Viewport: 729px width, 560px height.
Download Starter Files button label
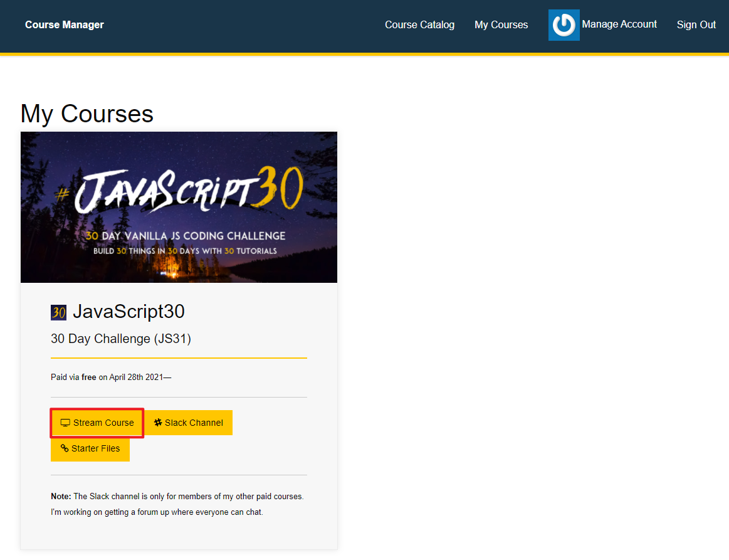point(95,448)
